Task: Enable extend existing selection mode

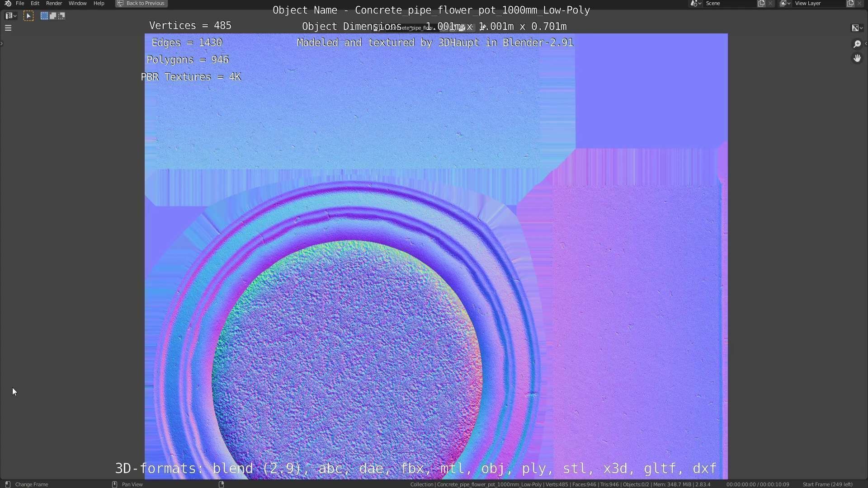Action: [x=53, y=16]
